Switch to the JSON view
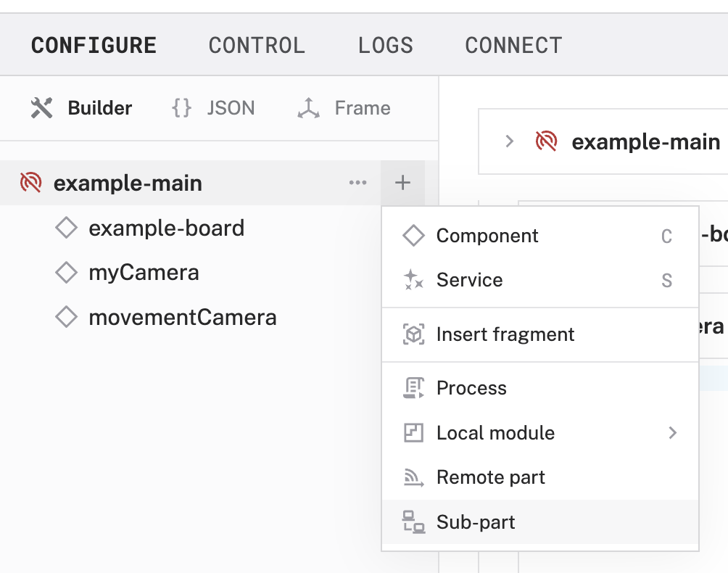This screenshot has height=573, width=728. click(x=212, y=107)
